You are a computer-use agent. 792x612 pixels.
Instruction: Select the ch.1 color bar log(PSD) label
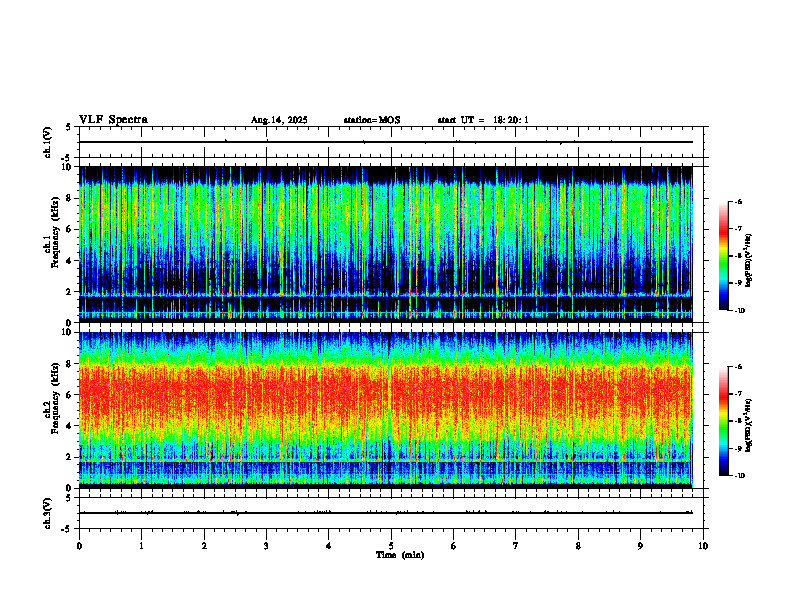pyautogui.click(x=750, y=261)
